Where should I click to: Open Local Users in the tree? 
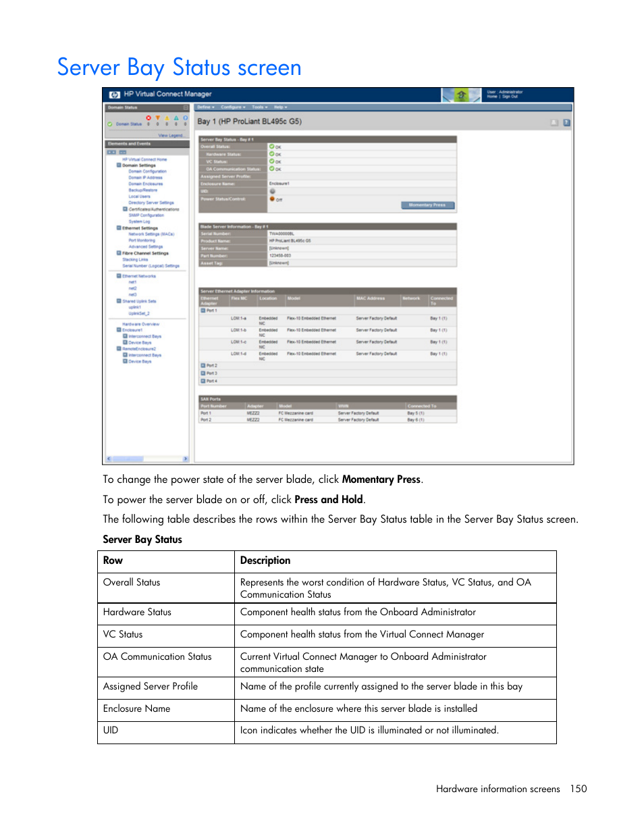click(139, 197)
